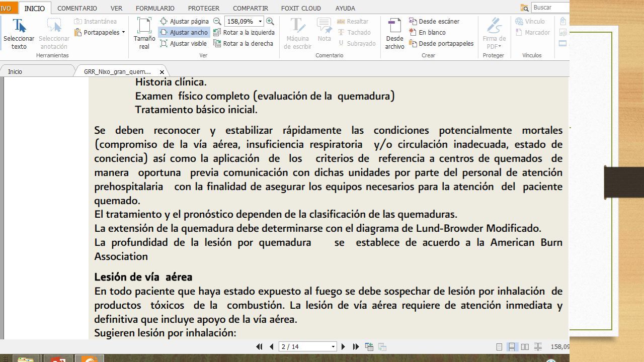The height and width of the screenshot is (362, 644).
Task: Go to the first page
Action: coord(260,346)
